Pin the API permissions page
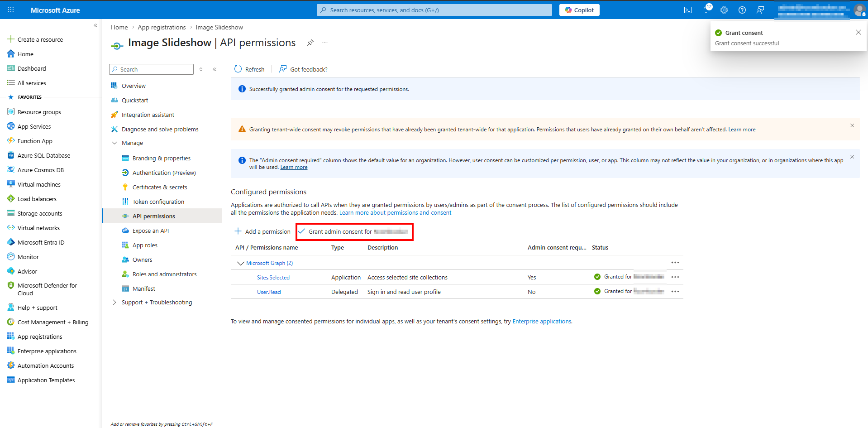This screenshot has width=868, height=428. [310, 43]
